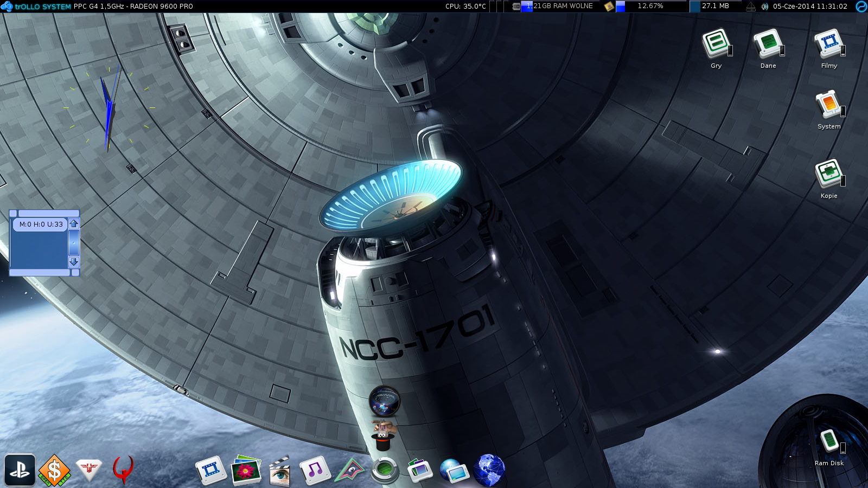Screen dimensions: 868x488
Task: Click the analog clock widget on desktop
Action: (109, 108)
